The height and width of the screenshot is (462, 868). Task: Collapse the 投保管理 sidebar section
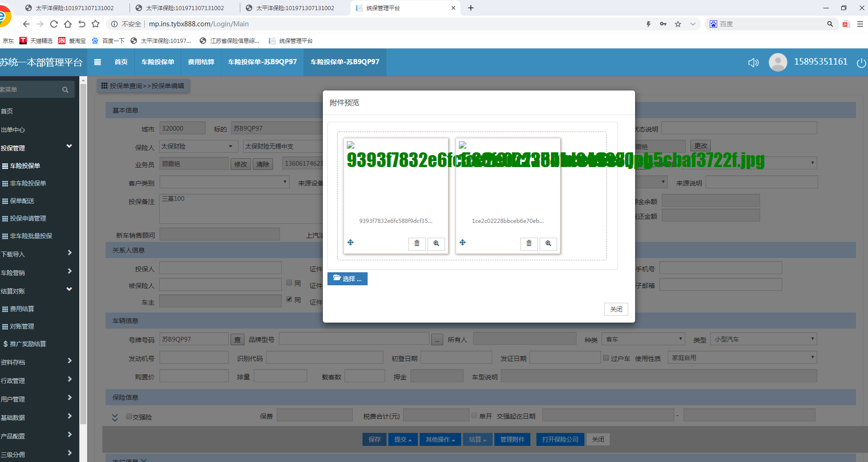(69, 146)
